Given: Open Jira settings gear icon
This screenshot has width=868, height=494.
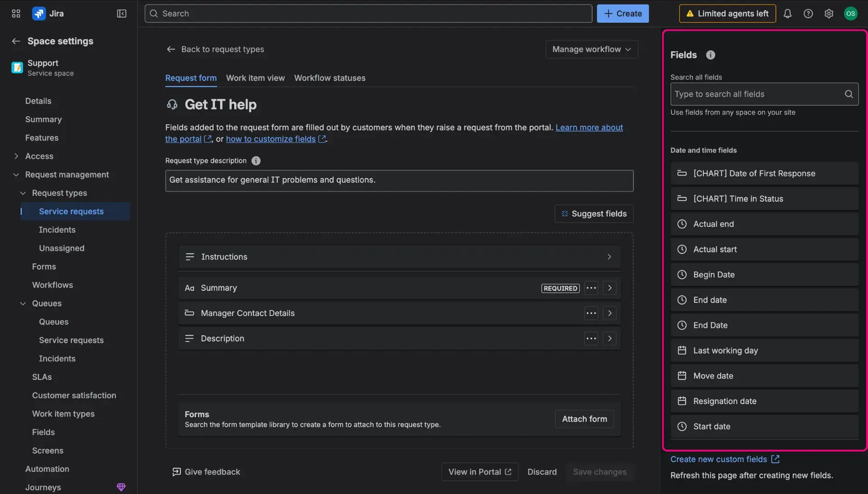Looking at the screenshot, I should point(829,13).
